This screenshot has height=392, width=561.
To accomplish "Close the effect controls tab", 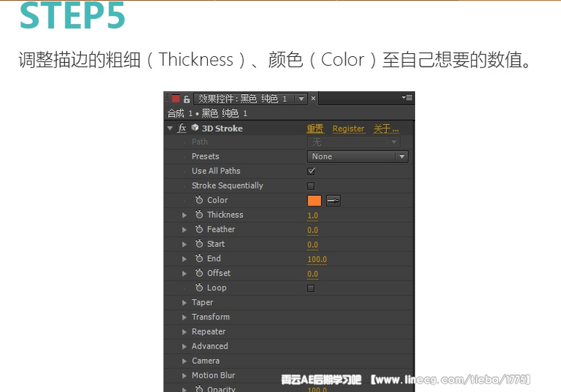I will tap(313, 98).
